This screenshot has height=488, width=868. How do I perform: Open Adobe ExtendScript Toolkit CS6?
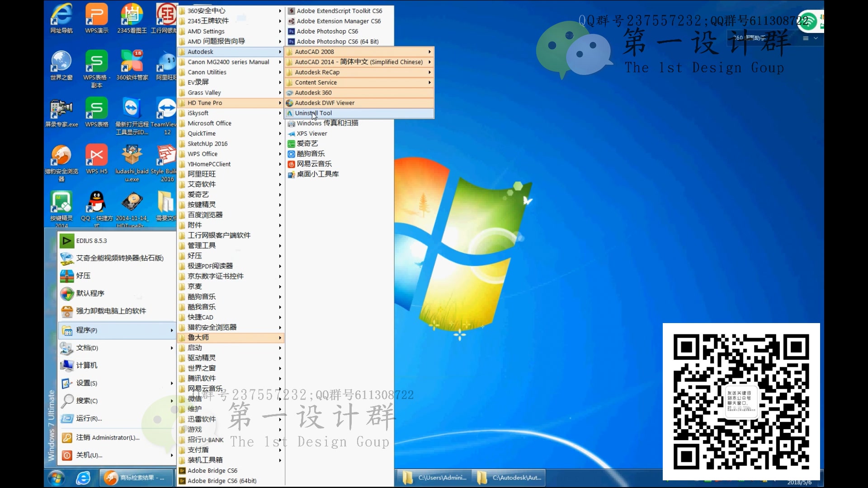[x=339, y=10]
